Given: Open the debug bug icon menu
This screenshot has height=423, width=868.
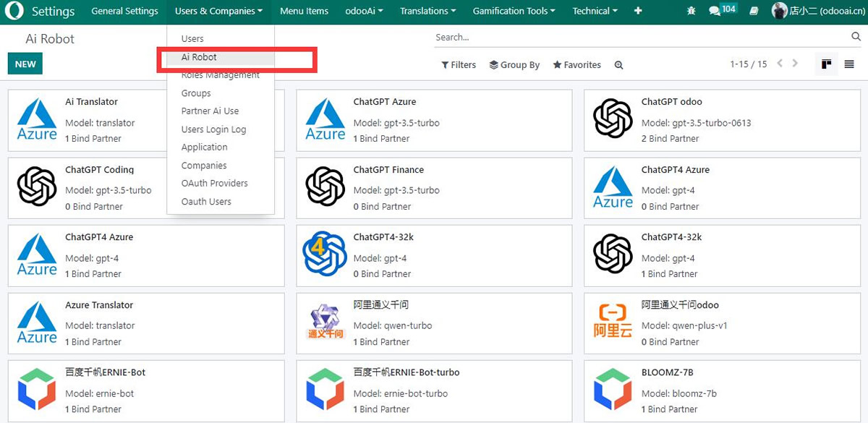Looking at the screenshot, I should [692, 11].
